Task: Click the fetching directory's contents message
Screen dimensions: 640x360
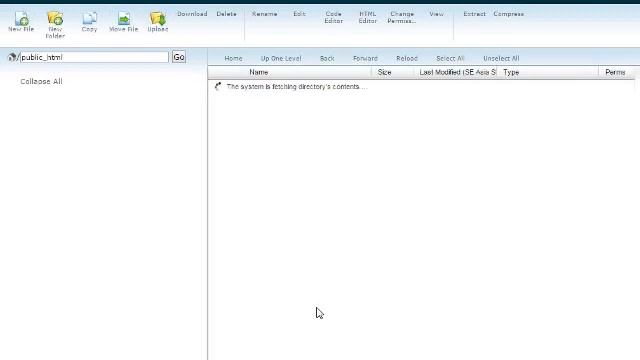Action: coord(297,87)
